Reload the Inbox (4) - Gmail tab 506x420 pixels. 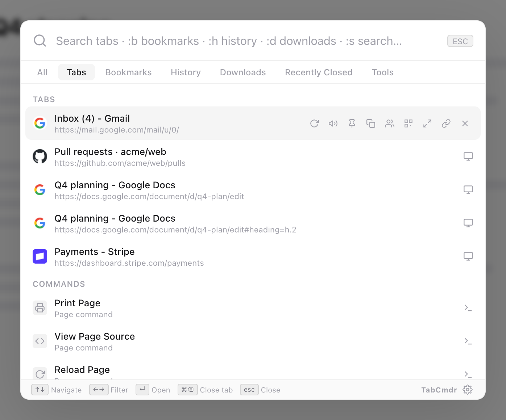314,123
